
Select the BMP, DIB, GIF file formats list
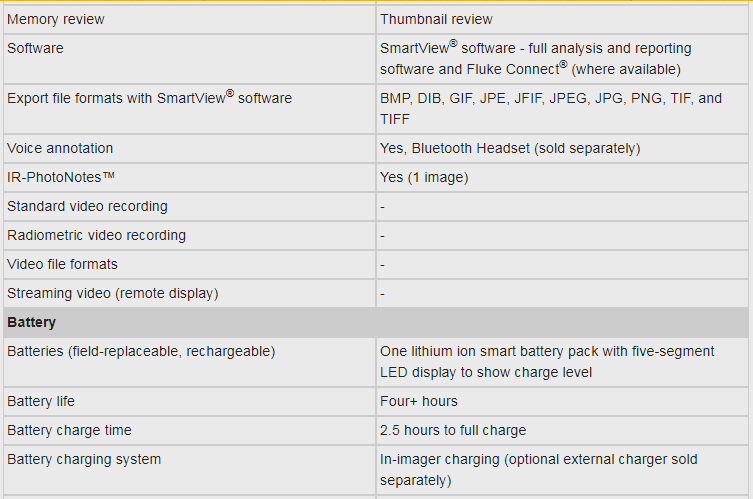pos(550,108)
